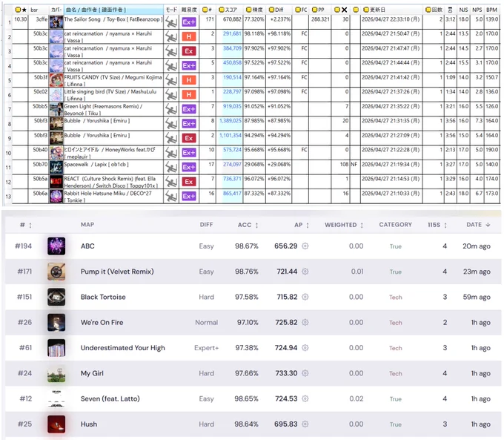Sort by the 精度 column header

click(254, 10)
